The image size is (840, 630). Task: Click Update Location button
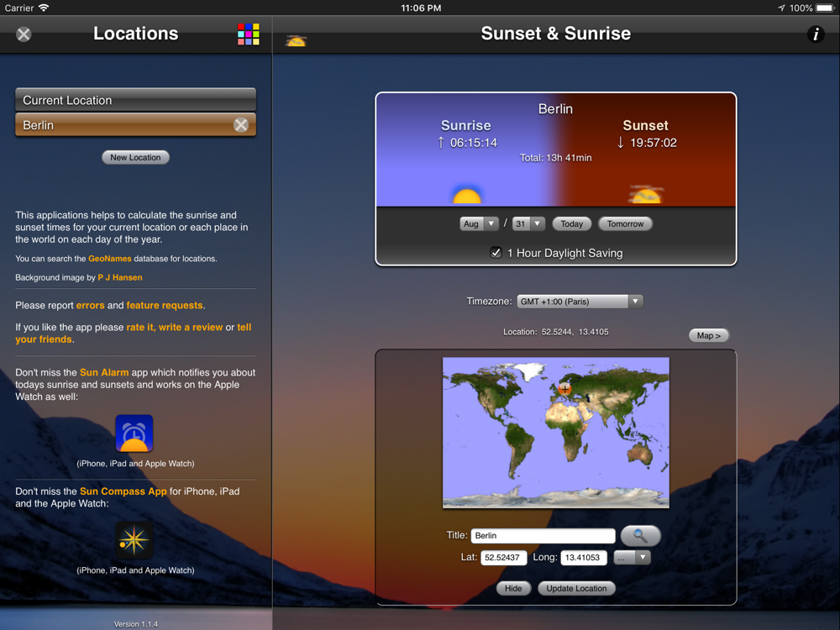(576, 588)
